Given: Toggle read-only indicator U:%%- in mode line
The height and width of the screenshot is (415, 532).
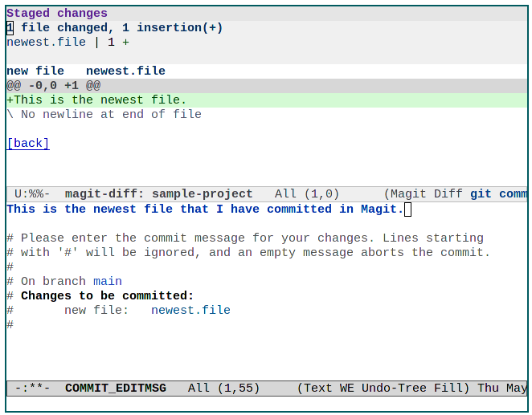Looking at the screenshot, I should click(x=33, y=194).
